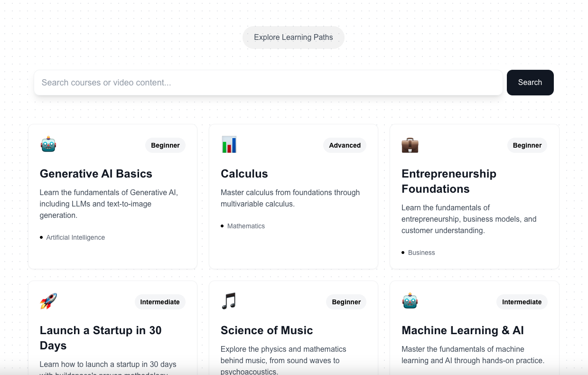Open the Machine Learning & AI course
Image resolution: width=588 pixels, height=375 pixels.
point(463,330)
